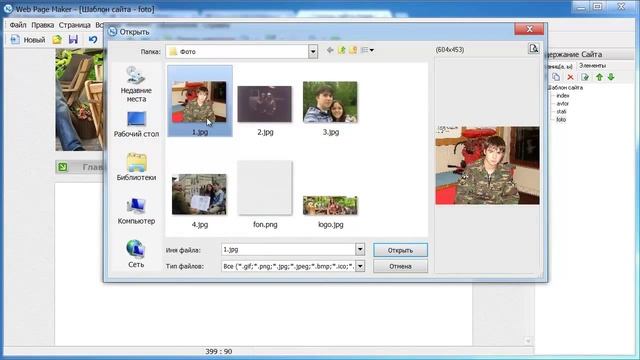The image size is (640, 360).
Task: Click the New page icon in toolbar
Action: coord(15,40)
